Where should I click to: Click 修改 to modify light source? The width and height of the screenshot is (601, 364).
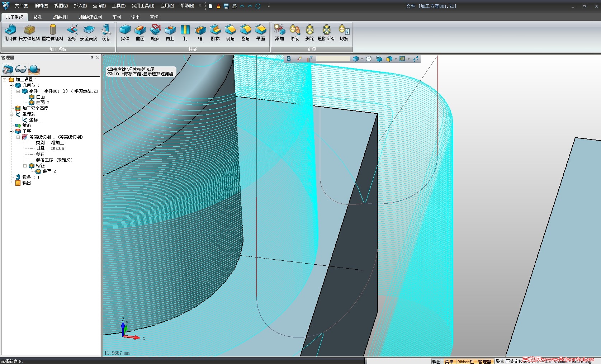294,32
